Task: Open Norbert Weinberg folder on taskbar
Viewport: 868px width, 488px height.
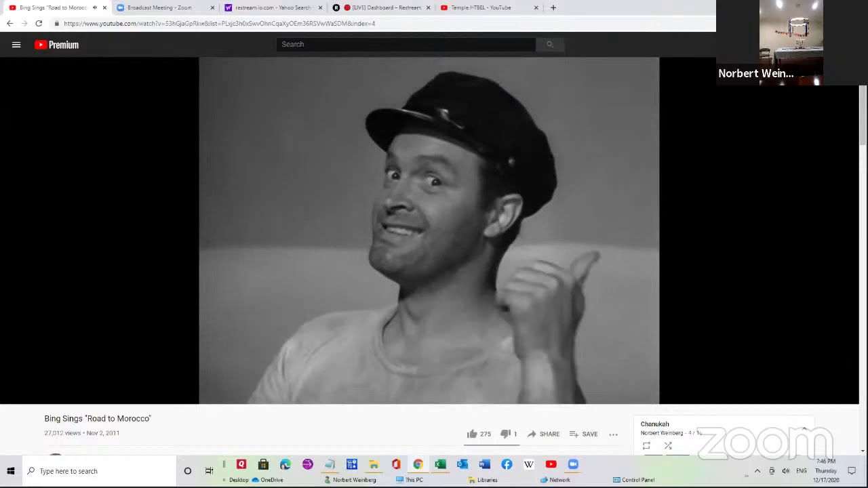Action: (350, 480)
